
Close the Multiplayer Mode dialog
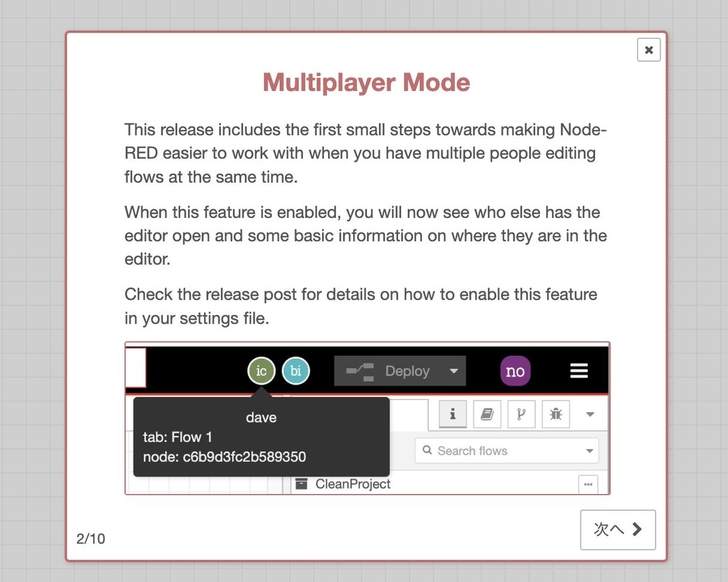point(649,50)
